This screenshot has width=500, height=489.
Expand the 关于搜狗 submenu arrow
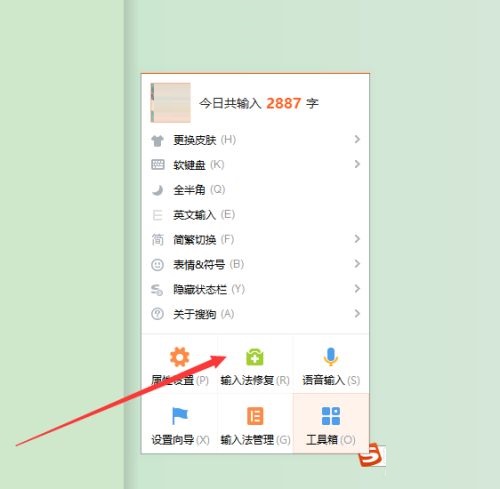point(357,313)
